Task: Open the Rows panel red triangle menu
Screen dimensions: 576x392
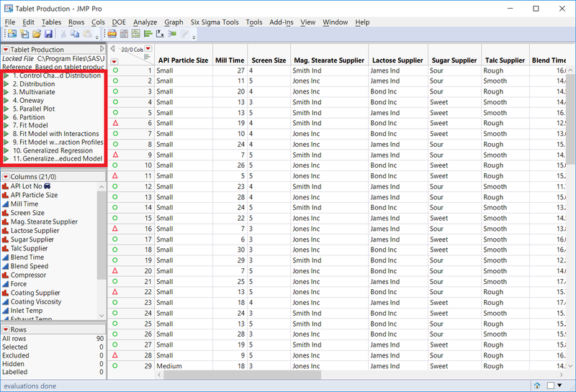Action: point(6,329)
